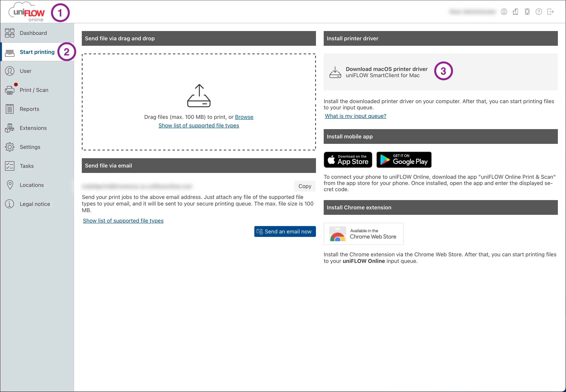Open Legal notice page
The image size is (566, 392).
[37, 204]
